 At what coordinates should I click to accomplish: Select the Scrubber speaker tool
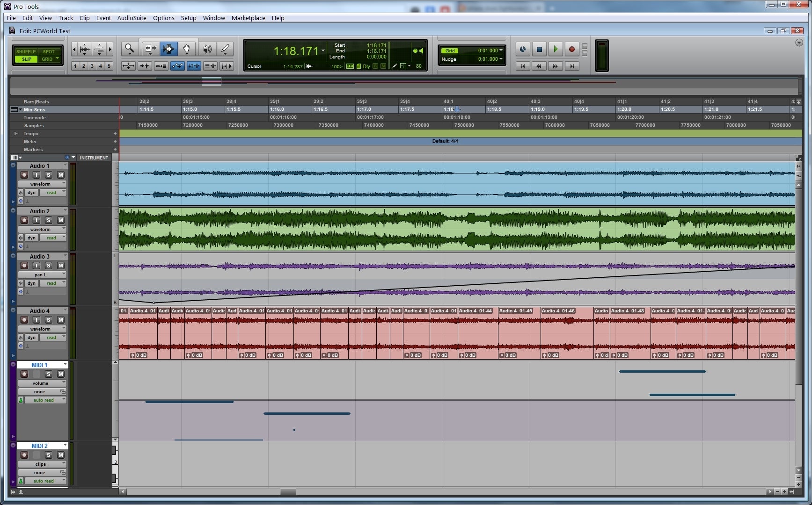(207, 49)
